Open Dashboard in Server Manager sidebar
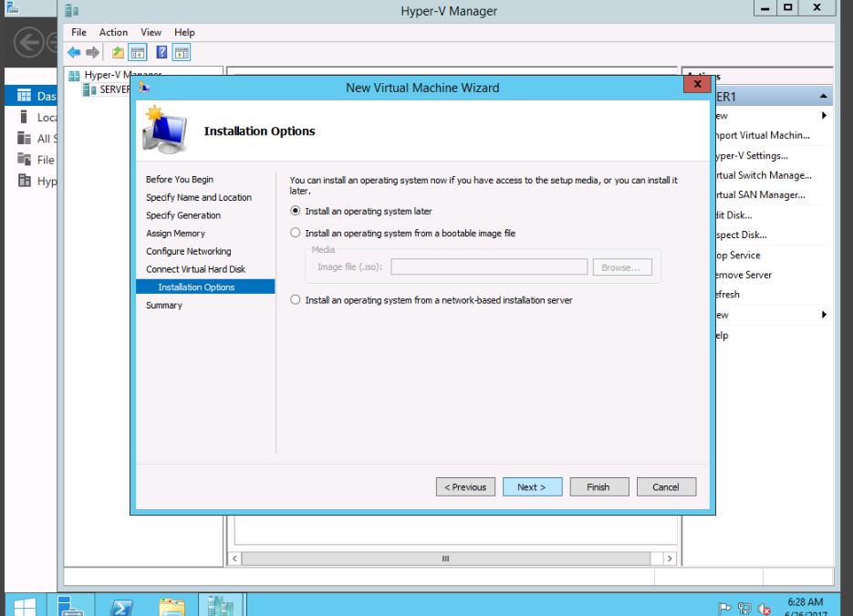This screenshot has width=853, height=616. tap(31, 96)
